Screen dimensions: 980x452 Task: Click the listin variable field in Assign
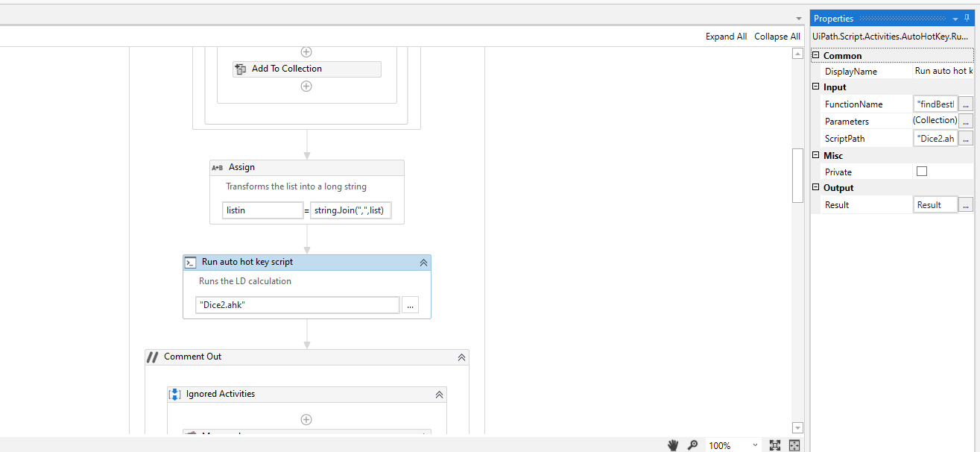pos(262,210)
